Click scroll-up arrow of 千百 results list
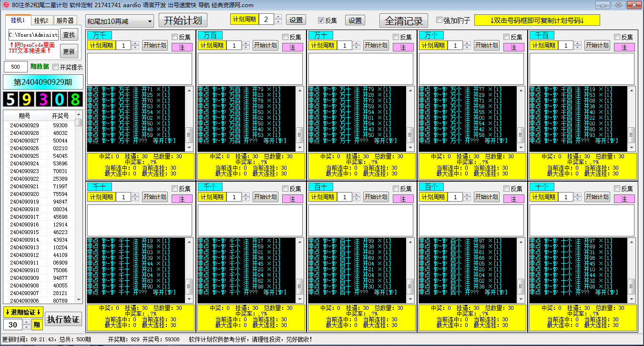 632,91
